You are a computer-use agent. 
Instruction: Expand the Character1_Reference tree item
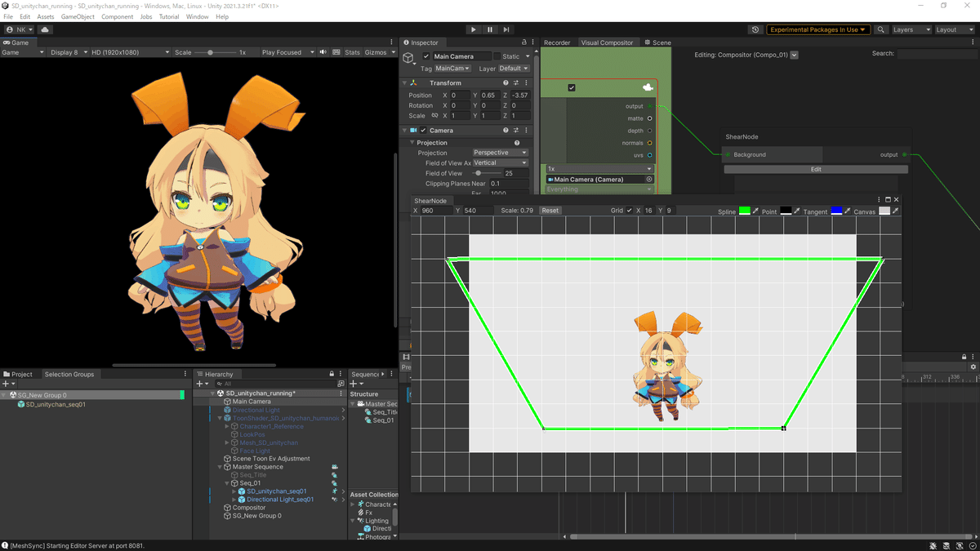tap(227, 426)
